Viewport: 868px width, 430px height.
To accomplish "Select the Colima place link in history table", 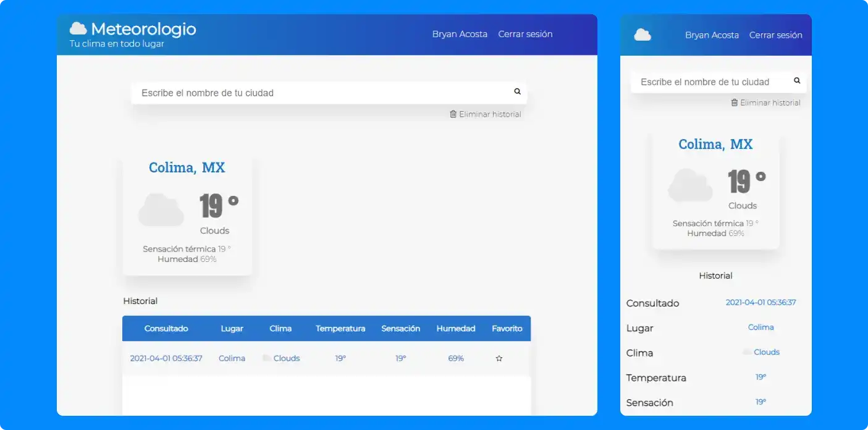I will click(232, 358).
